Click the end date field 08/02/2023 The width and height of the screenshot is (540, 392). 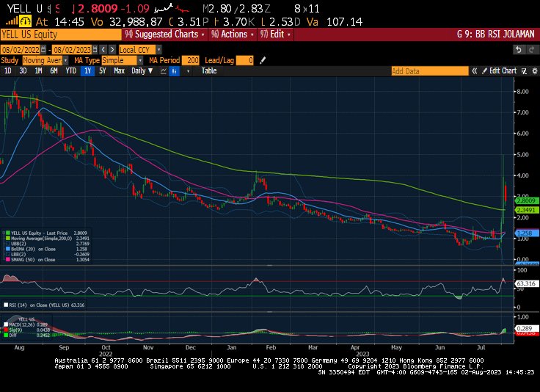73,50
